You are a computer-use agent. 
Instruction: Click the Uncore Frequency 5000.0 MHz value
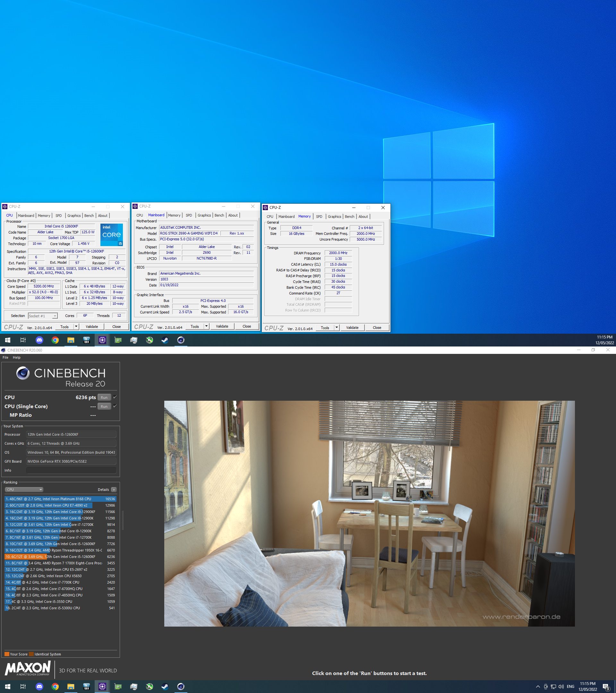pos(366,239)
